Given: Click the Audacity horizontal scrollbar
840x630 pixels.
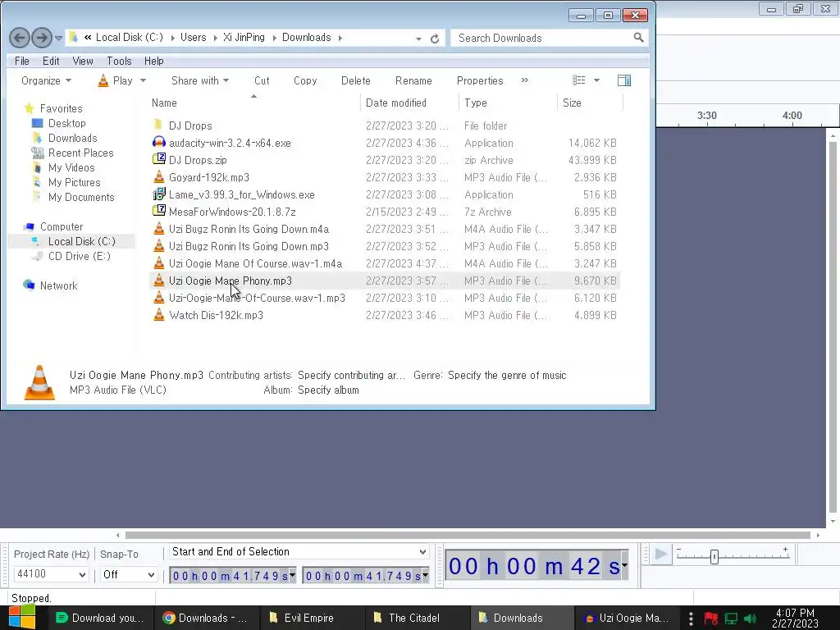Looking at the screenshot, I should pos(467,535).
